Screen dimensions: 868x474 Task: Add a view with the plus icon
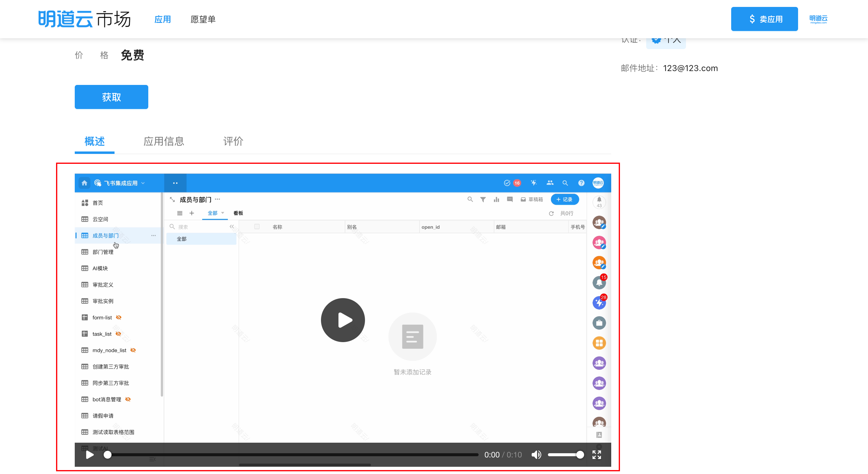point(192,213)
